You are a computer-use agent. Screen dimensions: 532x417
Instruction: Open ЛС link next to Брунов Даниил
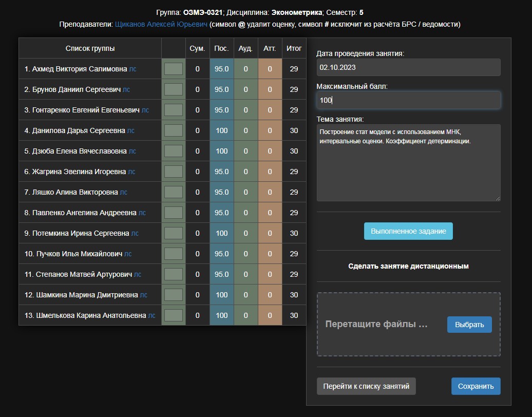point(126,89)
